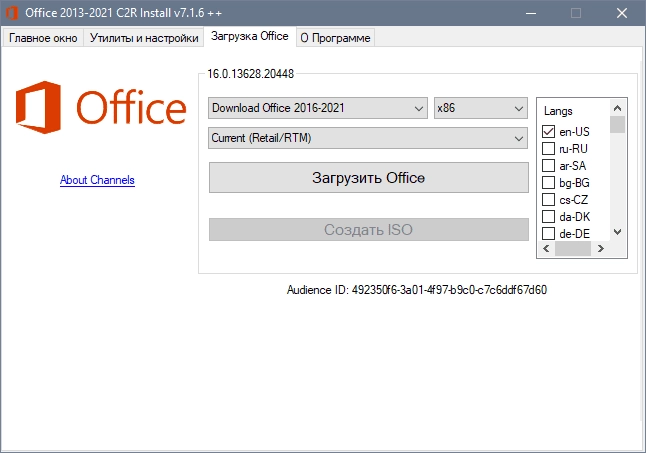Click the Langs vertical scrollbar thumb

618,125
